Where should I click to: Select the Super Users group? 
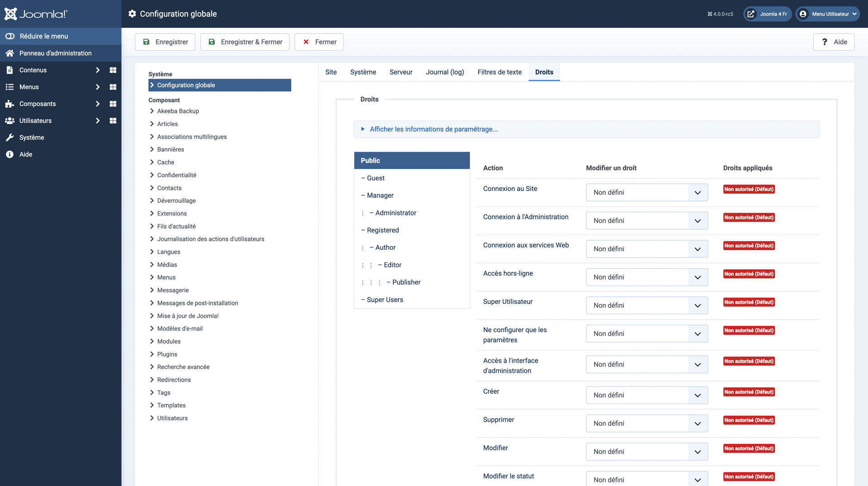[x=412, y=300]
